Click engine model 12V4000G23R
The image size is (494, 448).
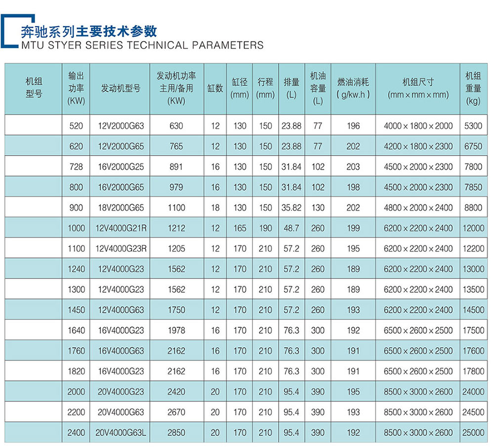[x=121, y=248]
